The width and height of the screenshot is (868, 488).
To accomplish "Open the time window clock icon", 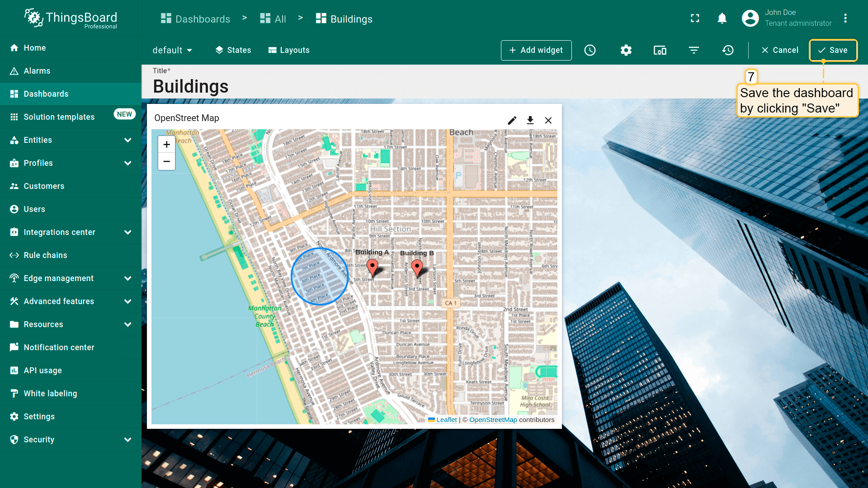I will pos(590,50).
